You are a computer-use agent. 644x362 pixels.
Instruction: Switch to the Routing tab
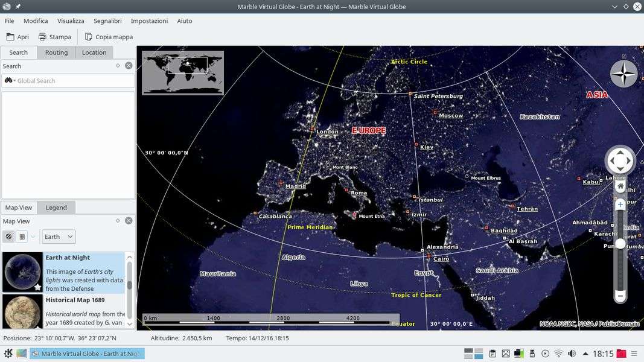[x=56, y=52]
